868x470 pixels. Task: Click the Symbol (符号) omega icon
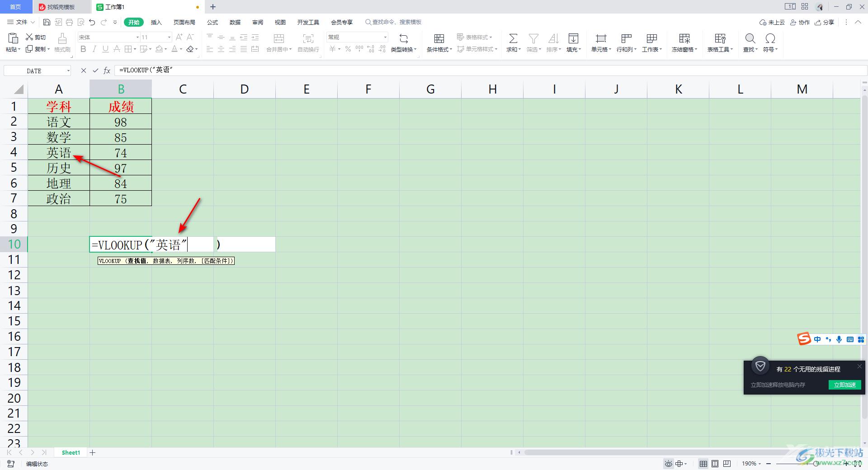(x=770, y=38)
